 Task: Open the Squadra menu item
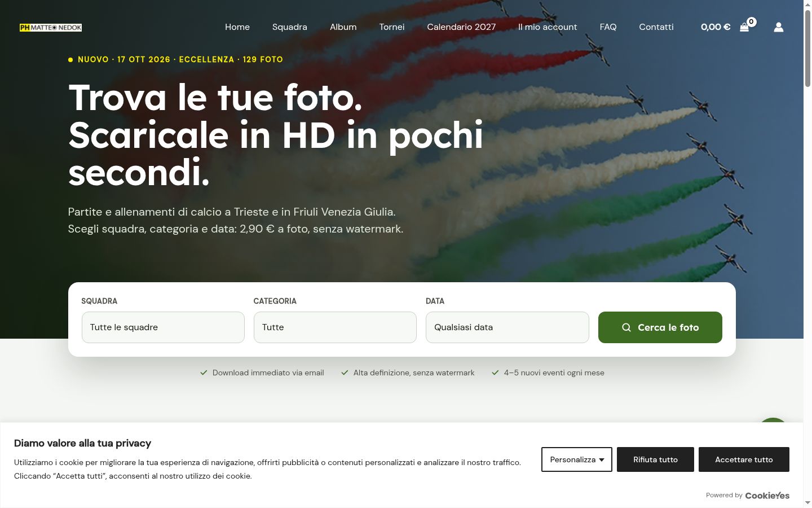click(290, 27)
